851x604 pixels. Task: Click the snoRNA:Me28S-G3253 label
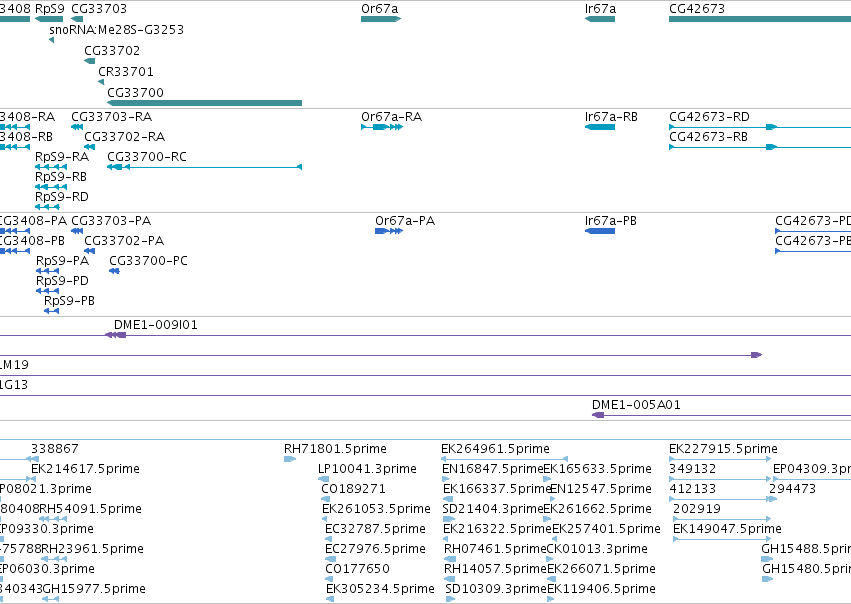(x=117, y=29)
